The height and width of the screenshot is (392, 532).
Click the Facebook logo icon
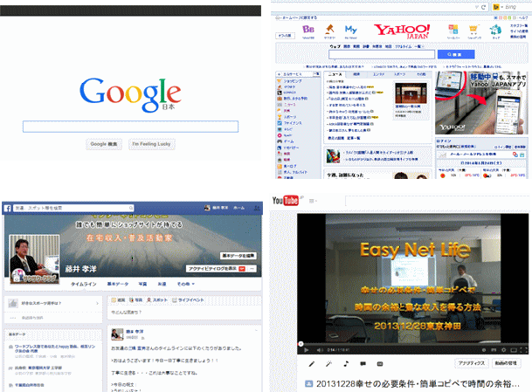6,208
